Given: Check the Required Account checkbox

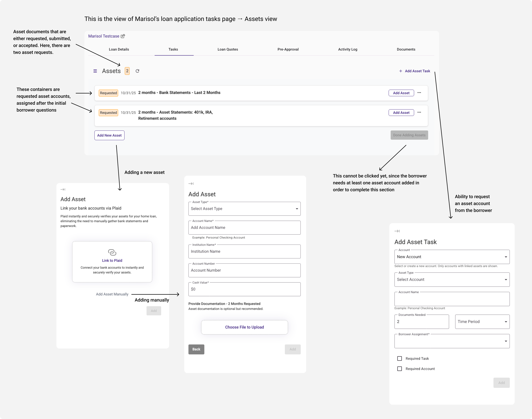Looking at the screenshot, I should pos(400,369).
